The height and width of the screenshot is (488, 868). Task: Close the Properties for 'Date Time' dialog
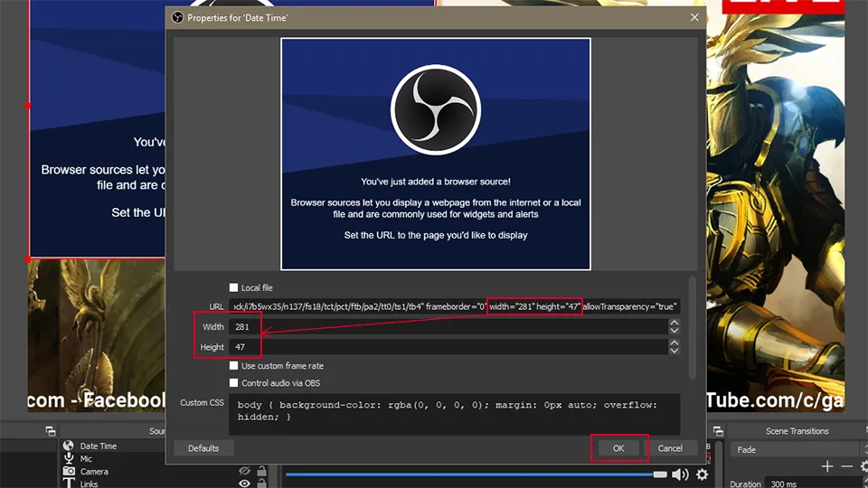point(694,18)
